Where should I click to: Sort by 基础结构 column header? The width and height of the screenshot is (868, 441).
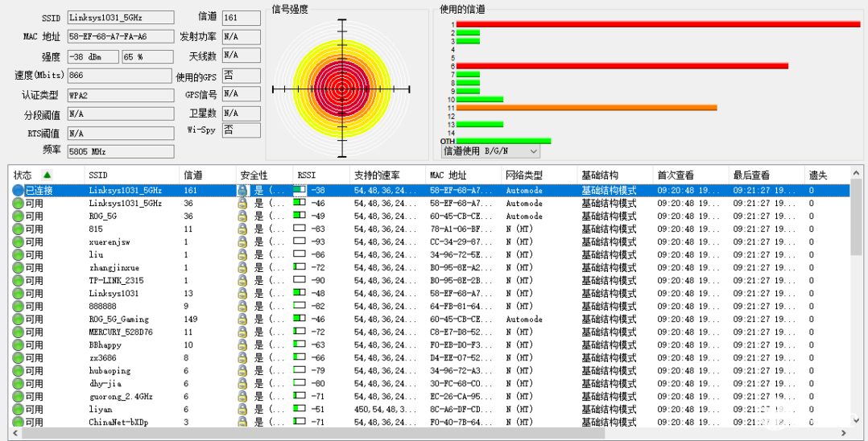[615, 175]
